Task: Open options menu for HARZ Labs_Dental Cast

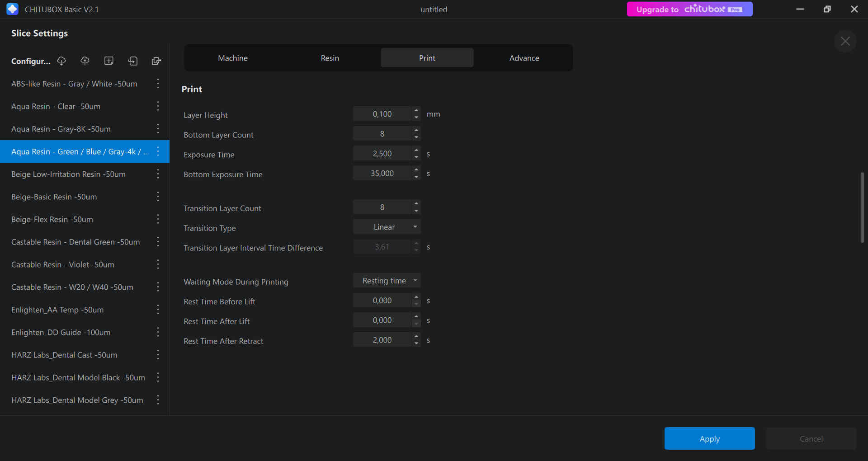Action: [x=158, y=355]
